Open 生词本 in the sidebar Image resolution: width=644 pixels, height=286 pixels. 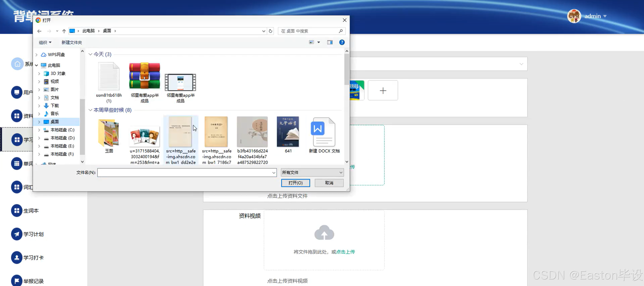point(25,211)
